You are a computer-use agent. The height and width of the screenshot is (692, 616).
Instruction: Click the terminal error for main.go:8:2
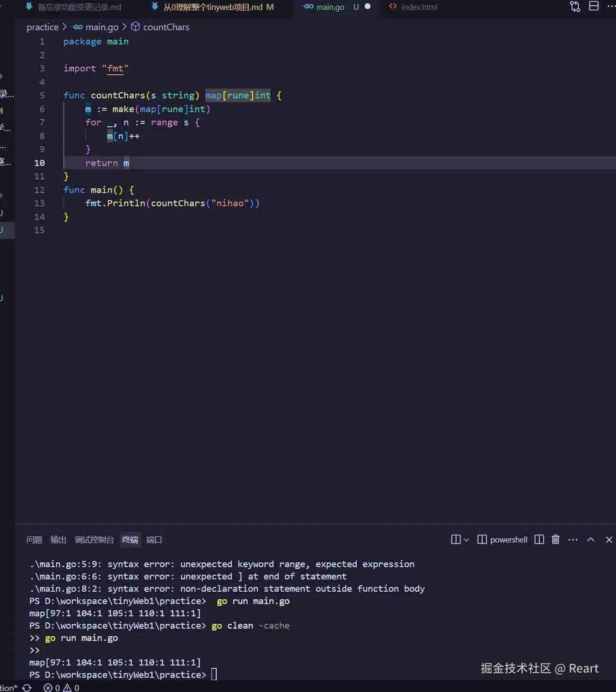[x=227, y=589]
